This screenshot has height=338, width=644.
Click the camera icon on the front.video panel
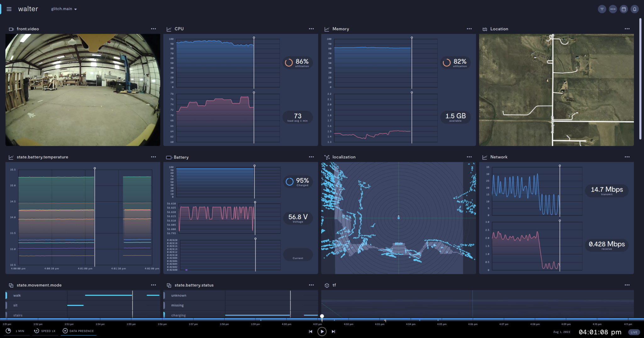11,29
